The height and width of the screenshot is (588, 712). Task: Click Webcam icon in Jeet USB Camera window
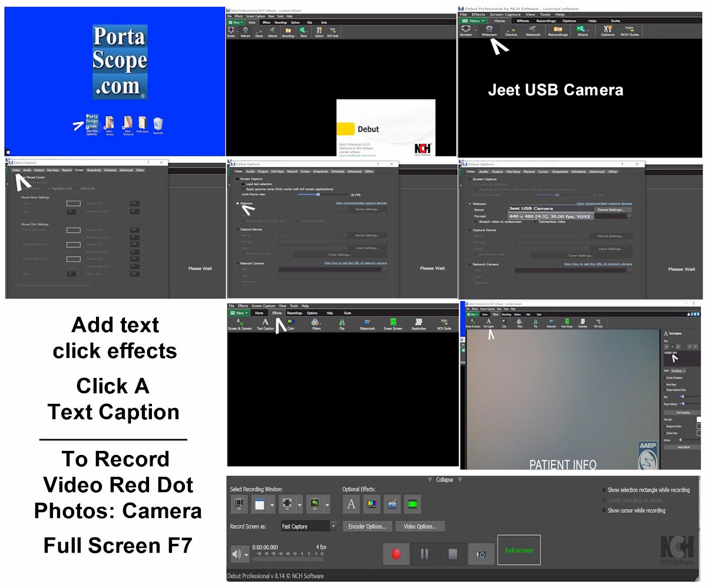pos(489,30)
